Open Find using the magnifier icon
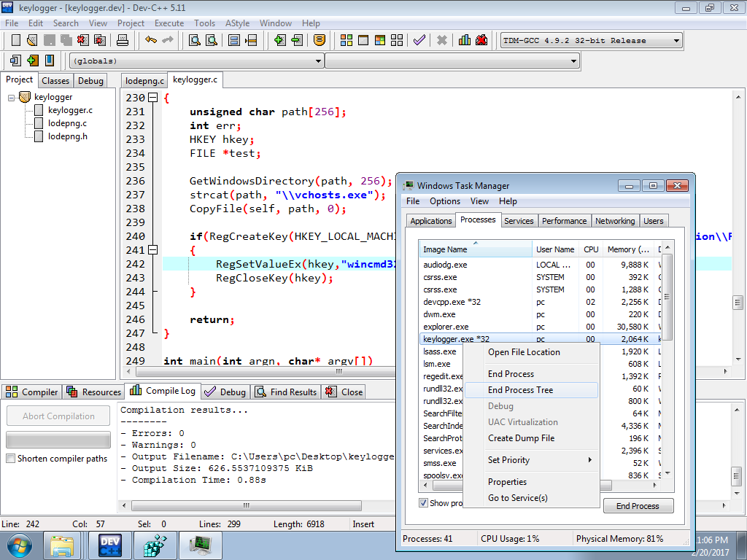 click(194, 40)
